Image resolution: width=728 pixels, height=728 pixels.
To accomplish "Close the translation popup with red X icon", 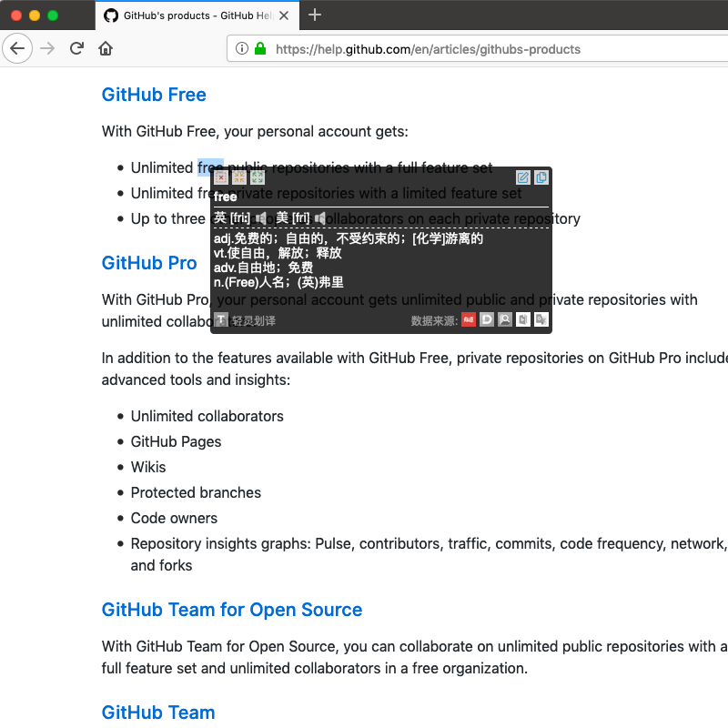I will 221,177.
